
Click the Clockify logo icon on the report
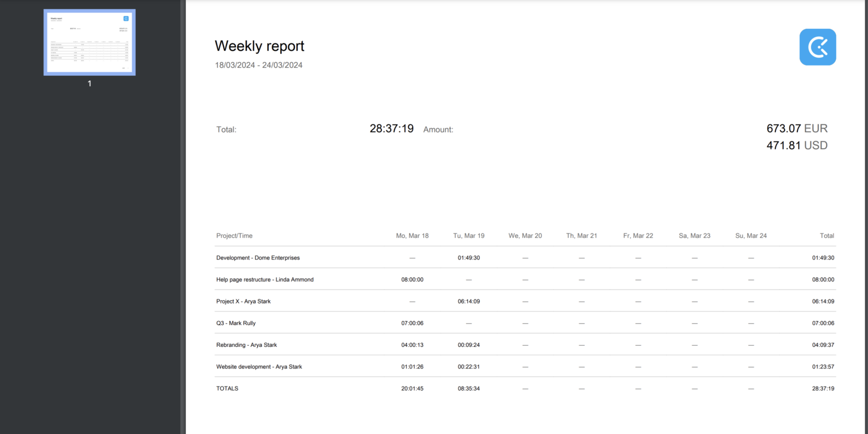click(817, 47)
